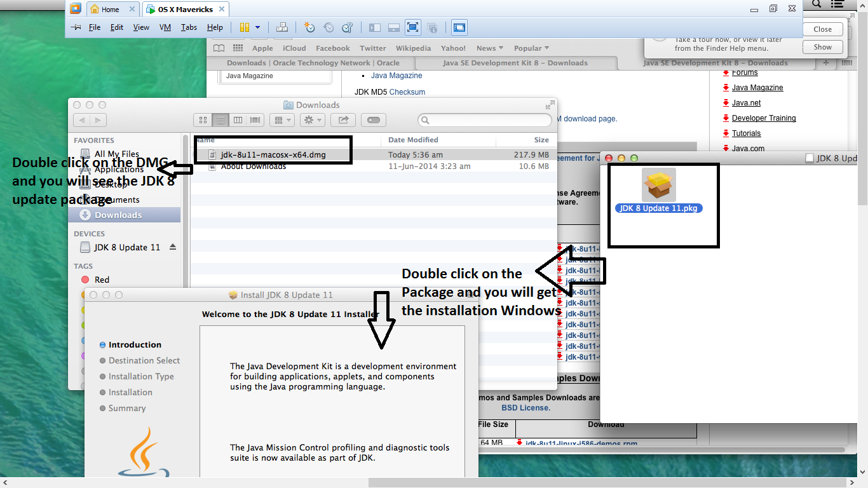
Task: Open the Java.net link in right sidebar
Action: click(746, 103)
